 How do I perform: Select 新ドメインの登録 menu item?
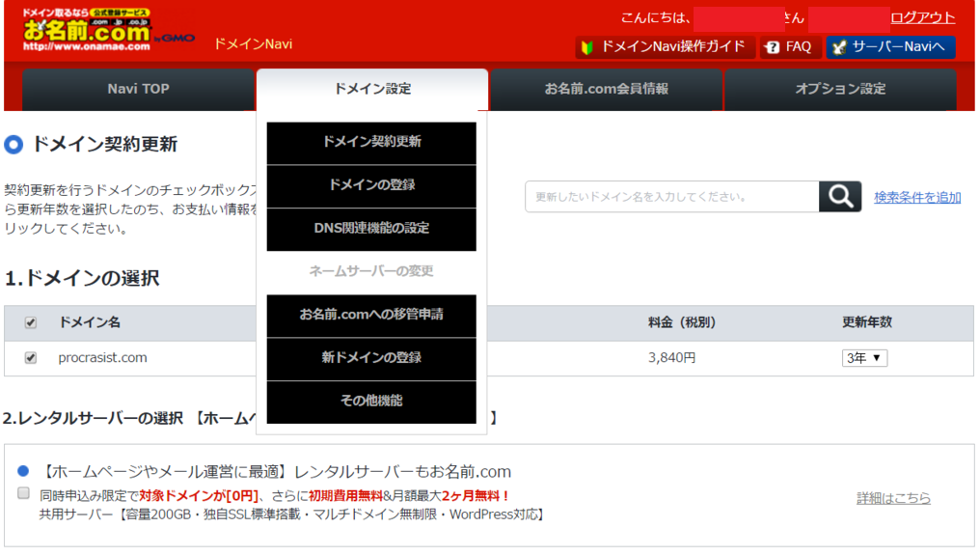pos(371,358)
